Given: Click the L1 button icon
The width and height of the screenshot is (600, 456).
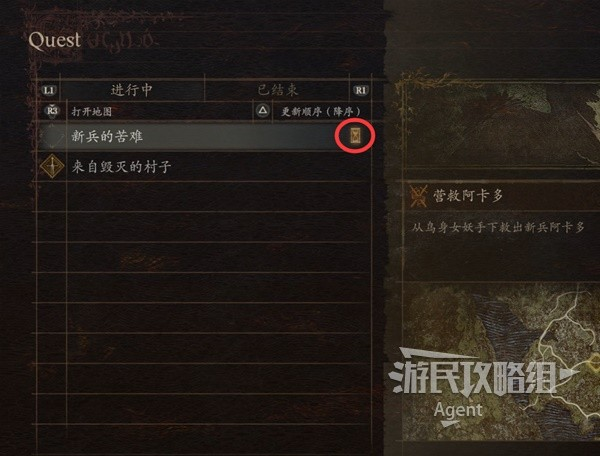Looking at the screenshot, I should (49, 90).
